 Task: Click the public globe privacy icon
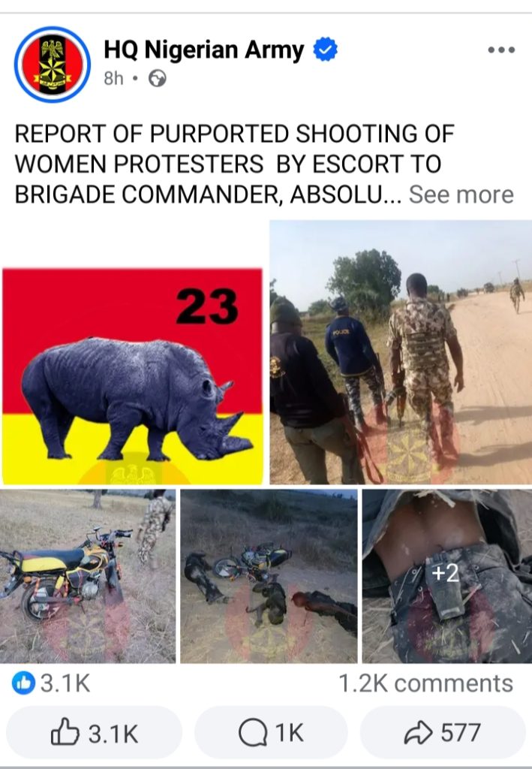158,78
